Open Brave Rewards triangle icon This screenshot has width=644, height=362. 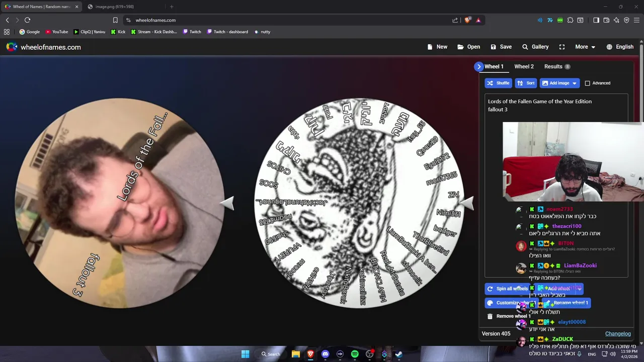click(478, 20)
